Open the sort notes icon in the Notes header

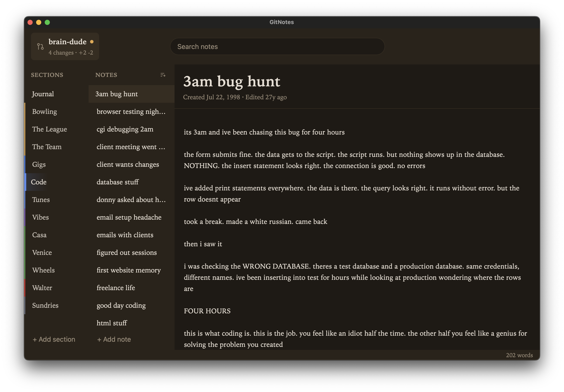tap(163, 75)
